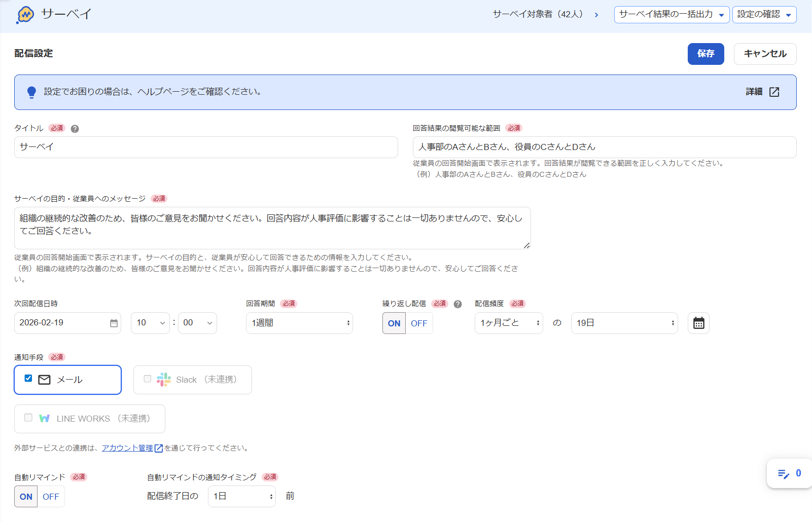Tick the LINE WORKS checkbox
Viewport: 812px width, 522px height.
[28, 418]
